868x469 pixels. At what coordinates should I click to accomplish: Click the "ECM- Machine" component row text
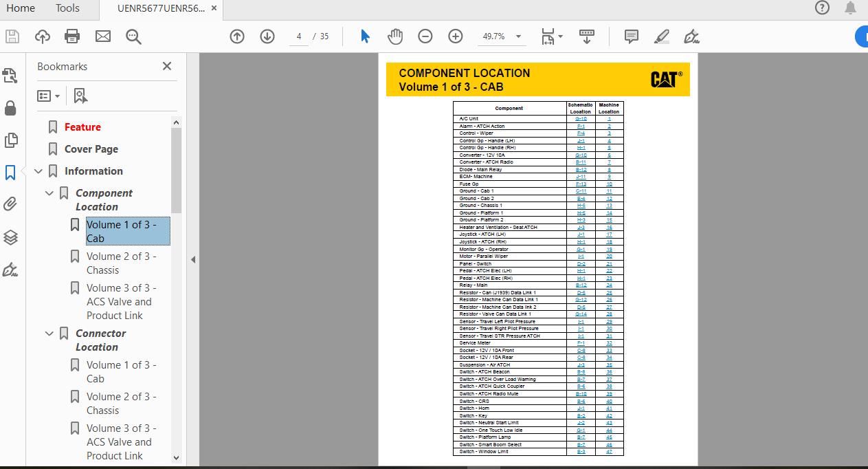[476, 177]
